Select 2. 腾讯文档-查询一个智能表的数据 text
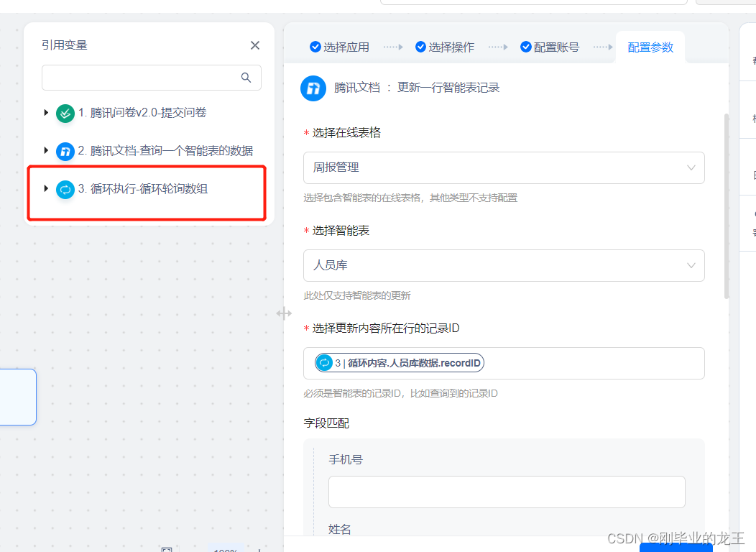756x552 pixels. coord(165,151)
